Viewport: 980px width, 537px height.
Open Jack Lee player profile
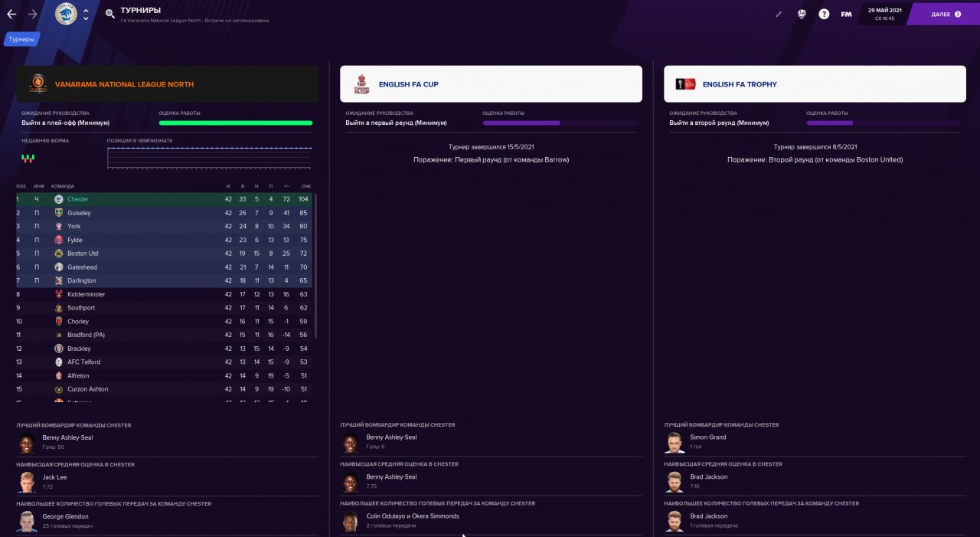click(54, 477)
